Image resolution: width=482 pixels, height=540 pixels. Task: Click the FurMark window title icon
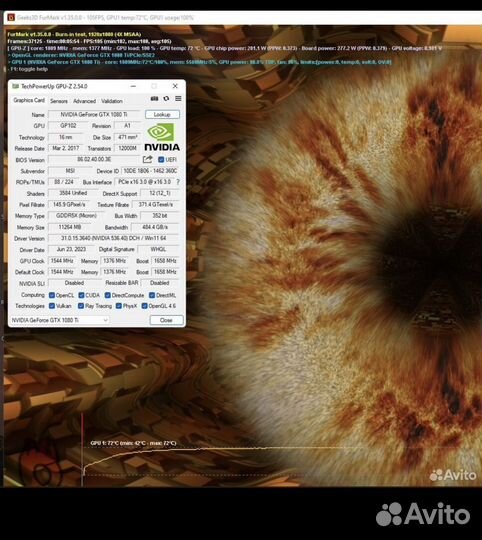[x=11, y=17]
